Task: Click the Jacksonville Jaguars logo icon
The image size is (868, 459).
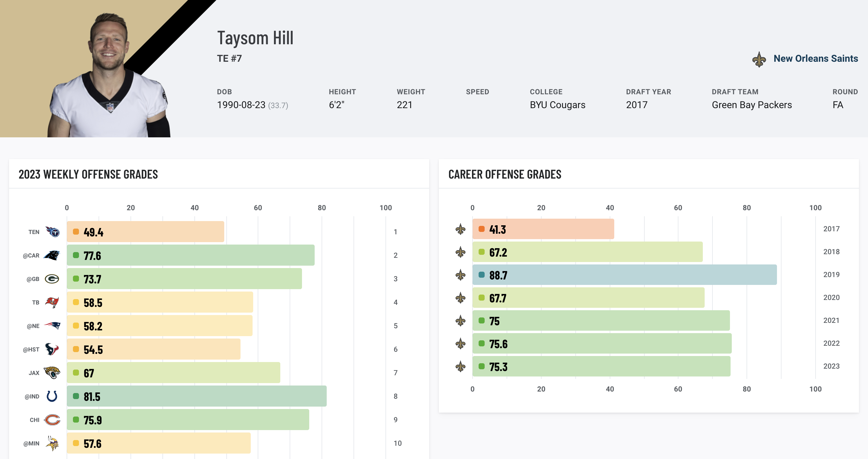Action: [52, 373]
